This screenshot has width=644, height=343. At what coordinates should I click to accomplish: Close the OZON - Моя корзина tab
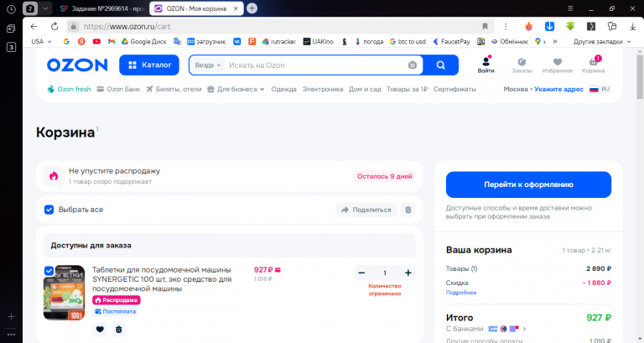click(x=236, y=8)
